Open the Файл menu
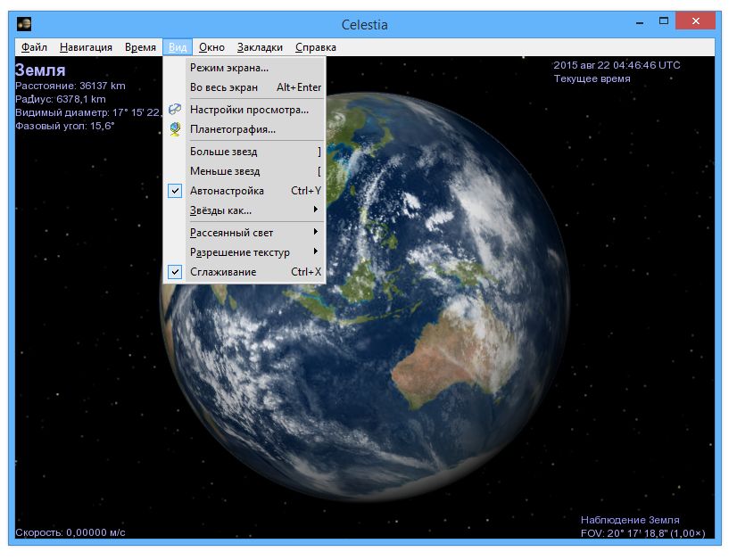This screenshot has height=560, width=737. pos(34,47)
